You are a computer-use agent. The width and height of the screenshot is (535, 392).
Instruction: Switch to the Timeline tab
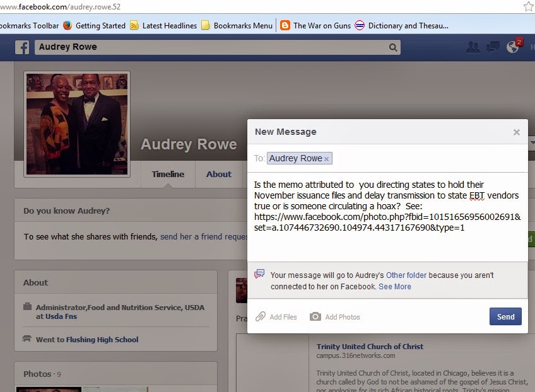(x=168, y=174)
